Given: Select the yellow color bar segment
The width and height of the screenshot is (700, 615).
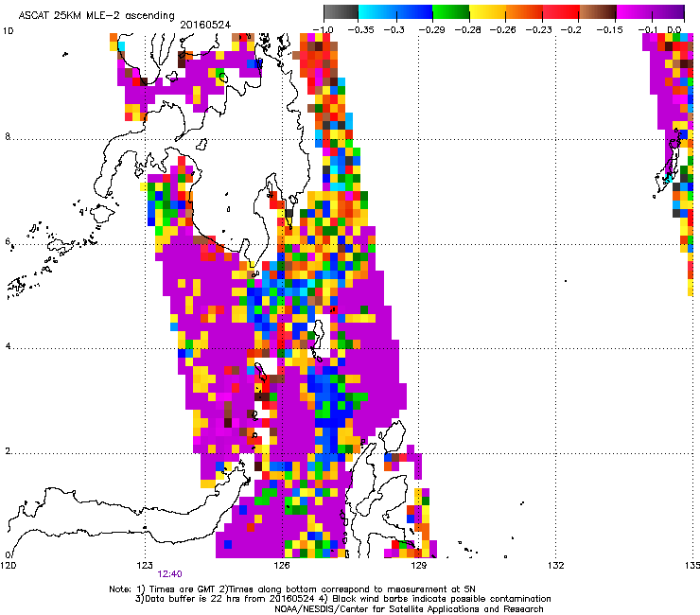Looking at the screenshot, I should (487, 11).
